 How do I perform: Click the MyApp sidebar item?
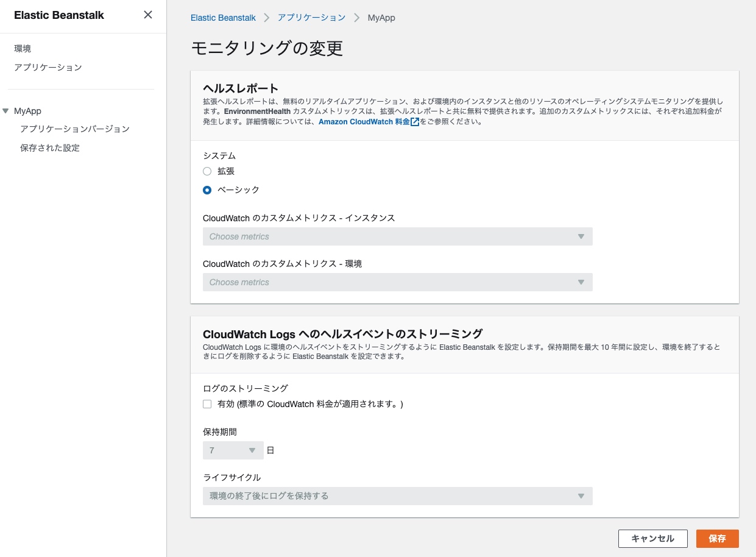[x=28, y=111]
